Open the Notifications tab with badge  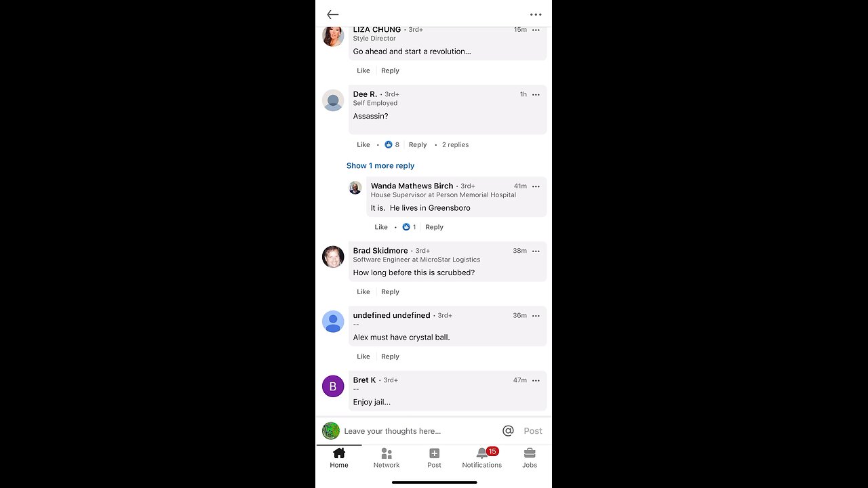coord(482,458)
